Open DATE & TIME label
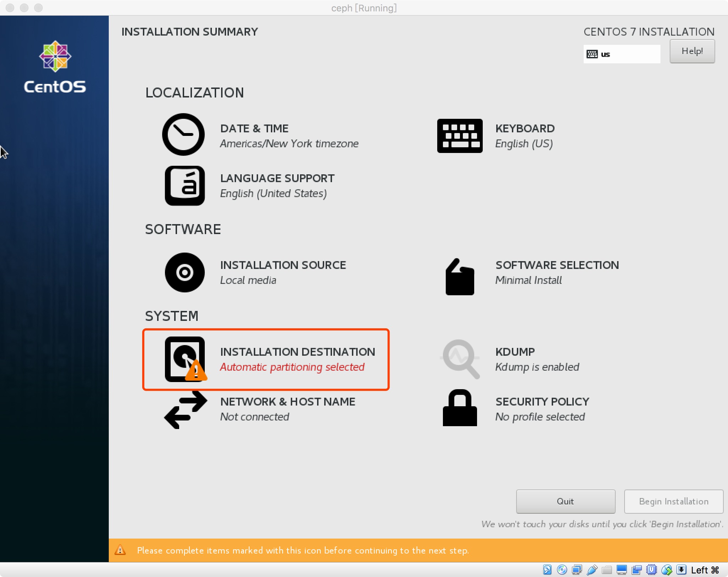This screenshot has width=728, height=577. (254, 128)
